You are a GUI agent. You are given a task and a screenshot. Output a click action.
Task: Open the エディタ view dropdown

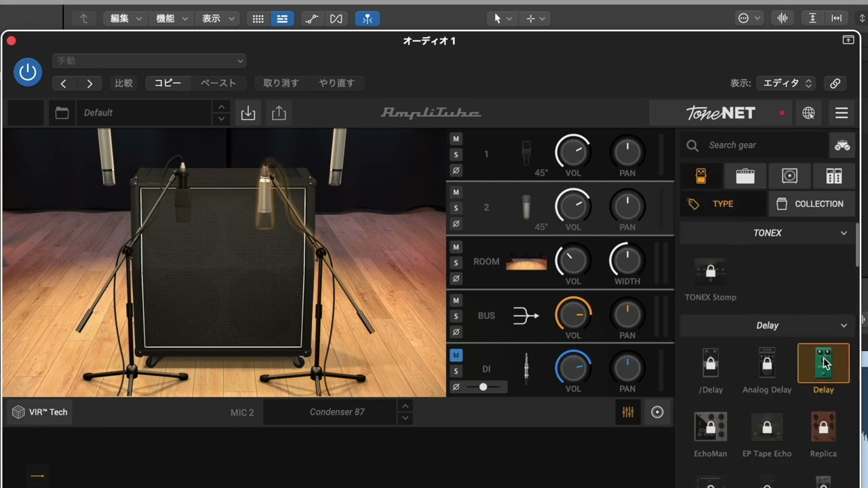coord(787,83)
